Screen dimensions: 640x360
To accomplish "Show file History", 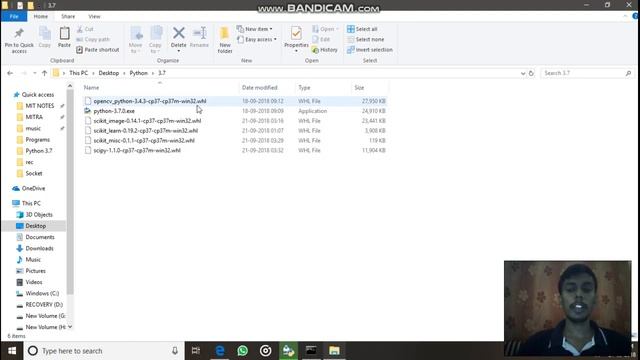I will tap(324, 49).
